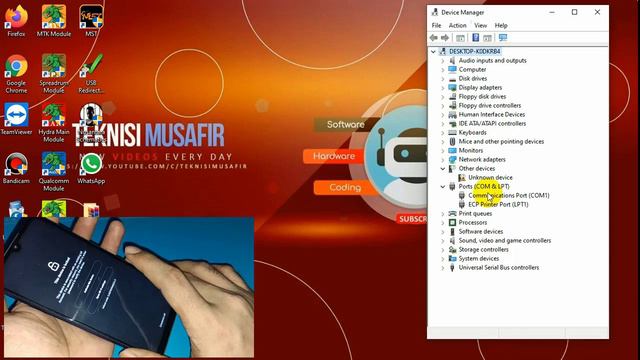The image size is (640, 360).
Task: Open the Hydra Main Module desktop icon
Action: 54,123
